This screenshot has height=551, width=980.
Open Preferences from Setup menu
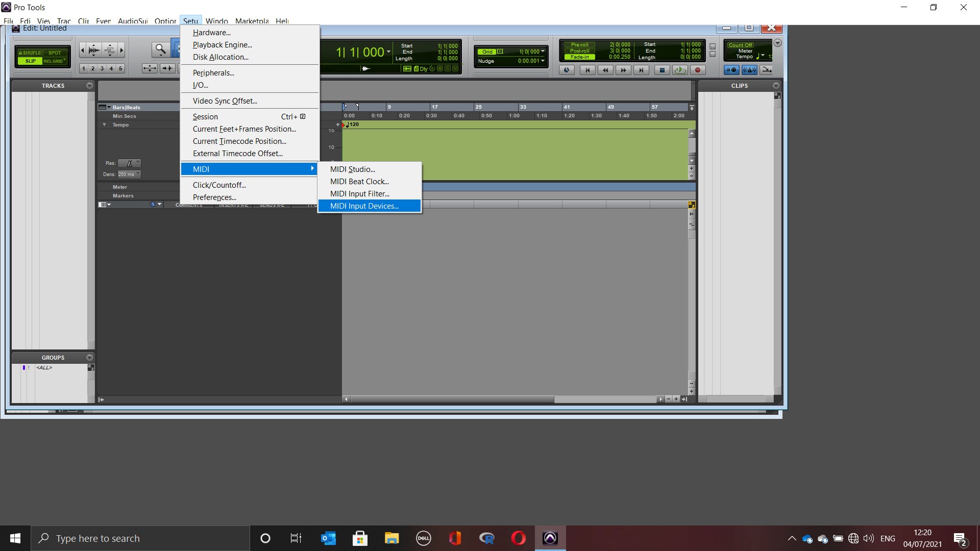[x=214, y=197]
